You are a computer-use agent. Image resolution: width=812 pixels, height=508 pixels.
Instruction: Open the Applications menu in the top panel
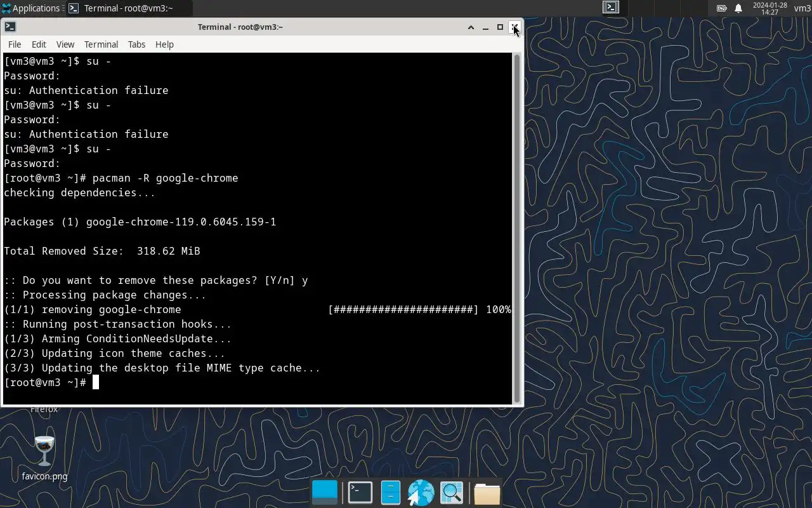[30, 8]
